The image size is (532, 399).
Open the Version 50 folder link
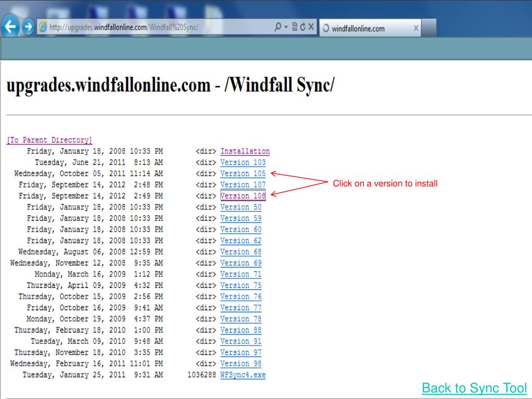pos(241,207)
